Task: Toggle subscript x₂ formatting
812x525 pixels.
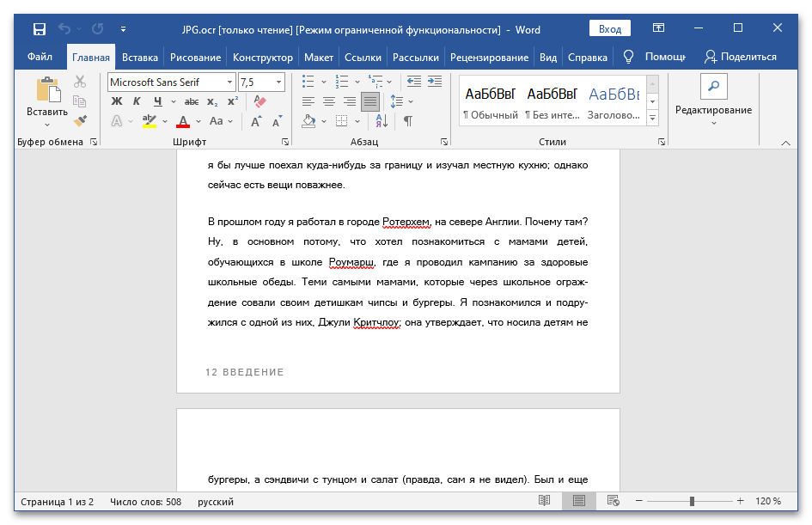Action: pyautogui.click(x=212, y=101)
